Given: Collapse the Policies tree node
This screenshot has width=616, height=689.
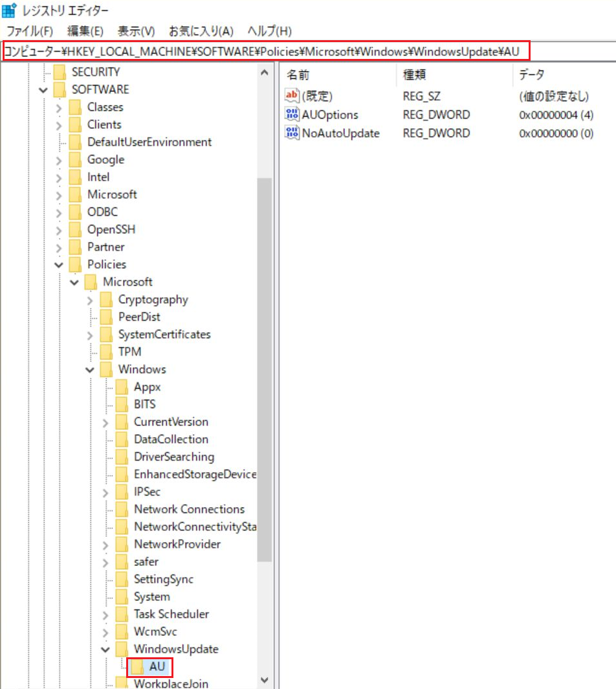Looking at the screenshot, I should pyautogui.click(x=59, y=265).
